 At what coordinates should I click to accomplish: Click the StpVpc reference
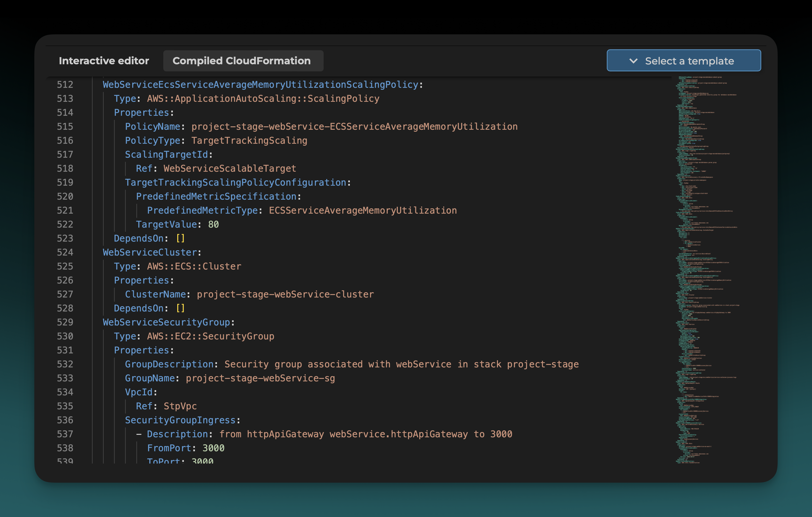coord(180,407)
